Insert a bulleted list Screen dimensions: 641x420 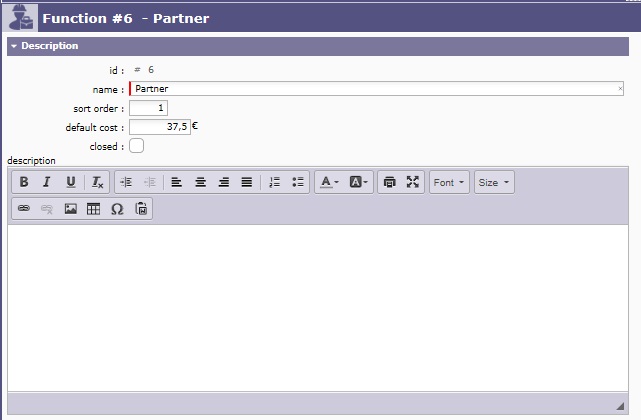pos(298,182)
